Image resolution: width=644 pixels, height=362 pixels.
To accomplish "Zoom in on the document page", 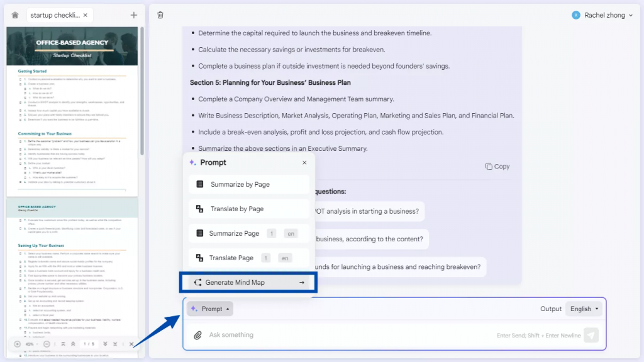I will (x=17, y=344).
